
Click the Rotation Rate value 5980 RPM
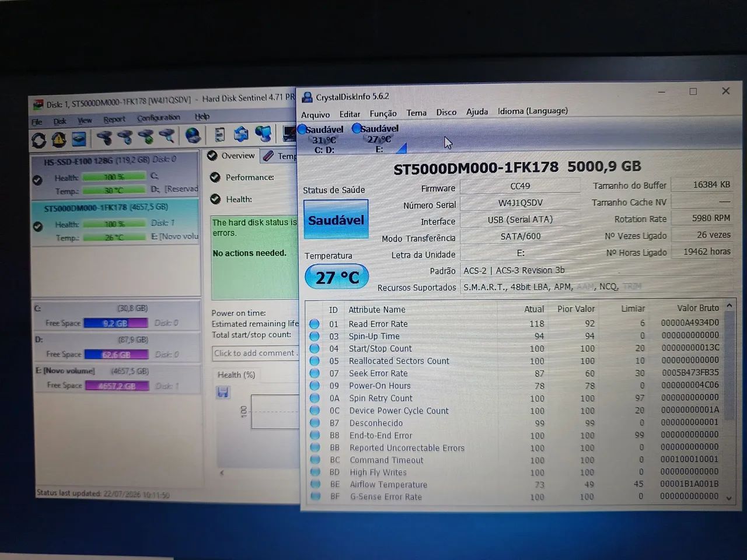coord(703,218)
